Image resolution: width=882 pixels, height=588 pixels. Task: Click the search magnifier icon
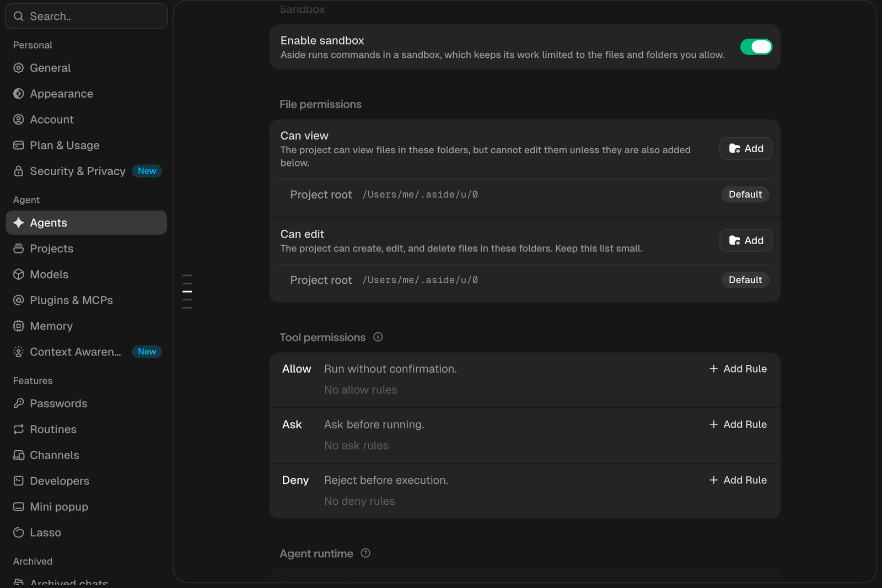pyautogui.click(x=19, y=17)
